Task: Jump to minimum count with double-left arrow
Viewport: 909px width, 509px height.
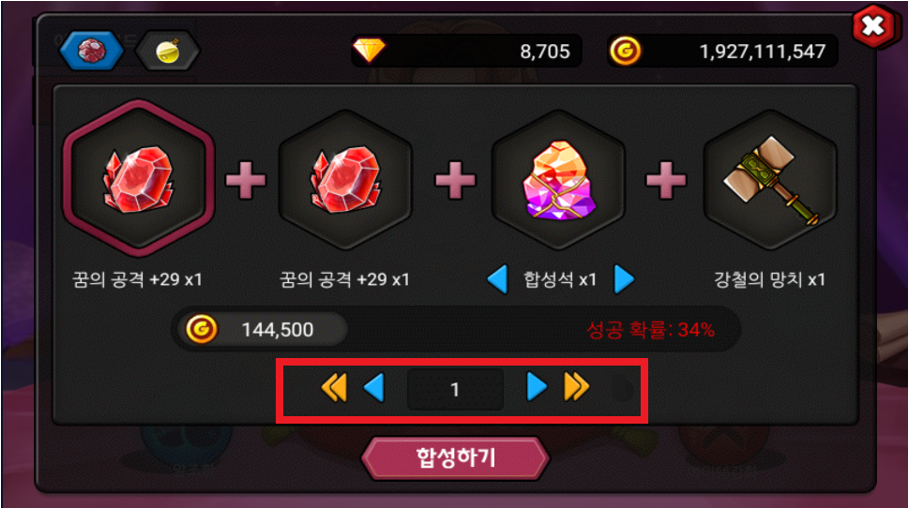Action: click(334, 387)
